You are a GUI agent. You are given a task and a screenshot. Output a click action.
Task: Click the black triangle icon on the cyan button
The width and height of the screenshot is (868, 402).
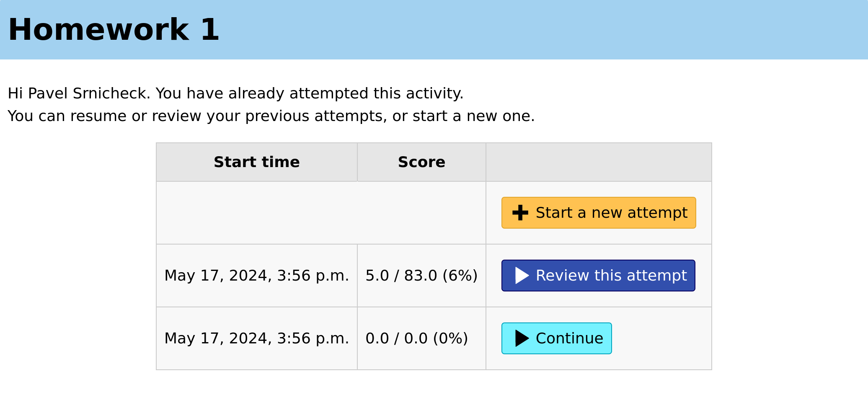[522, 338]
